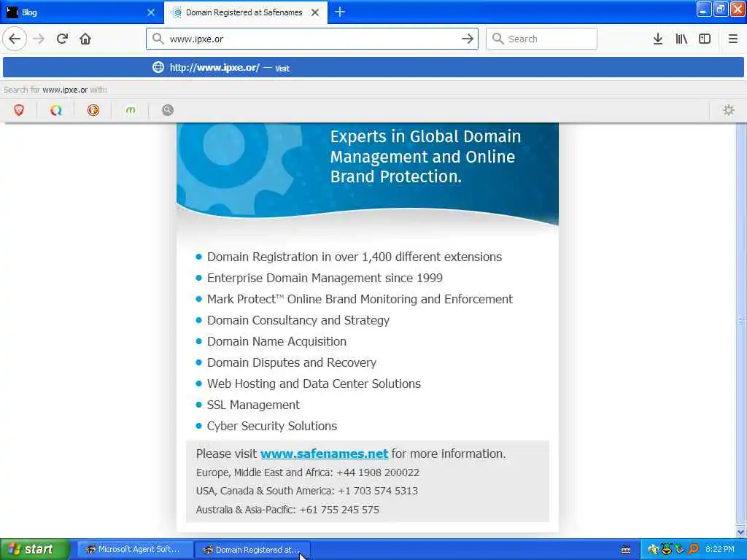Click the page vertical scrollbar
This screenshot has height=560, width=747.
click(741, 324)
